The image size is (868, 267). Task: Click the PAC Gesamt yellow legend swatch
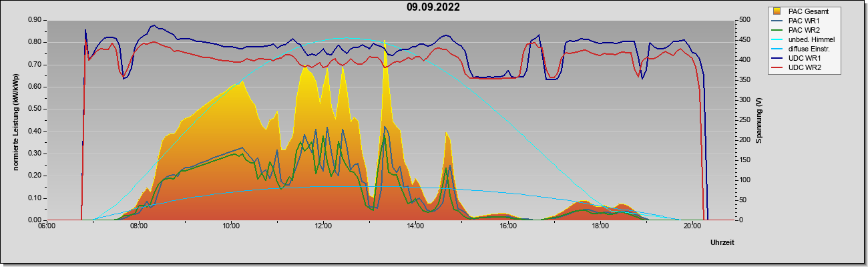pos(777,11)
